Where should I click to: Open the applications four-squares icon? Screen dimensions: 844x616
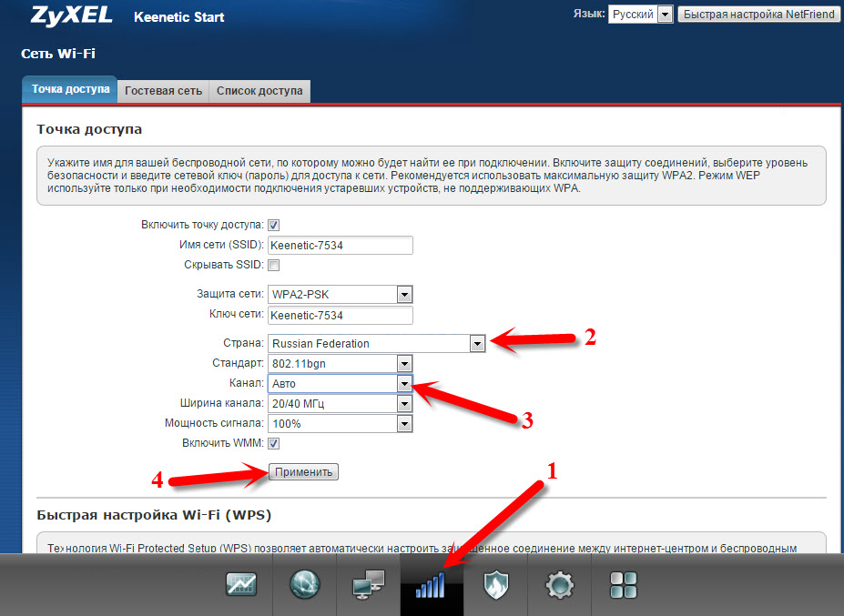coord(624,585)
